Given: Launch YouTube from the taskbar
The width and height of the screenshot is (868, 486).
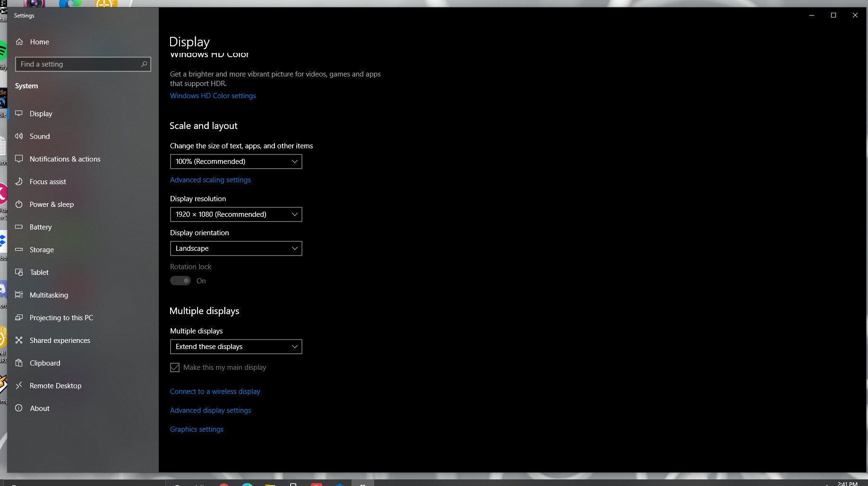Looking at the screenshot, I should pos(317,483).
